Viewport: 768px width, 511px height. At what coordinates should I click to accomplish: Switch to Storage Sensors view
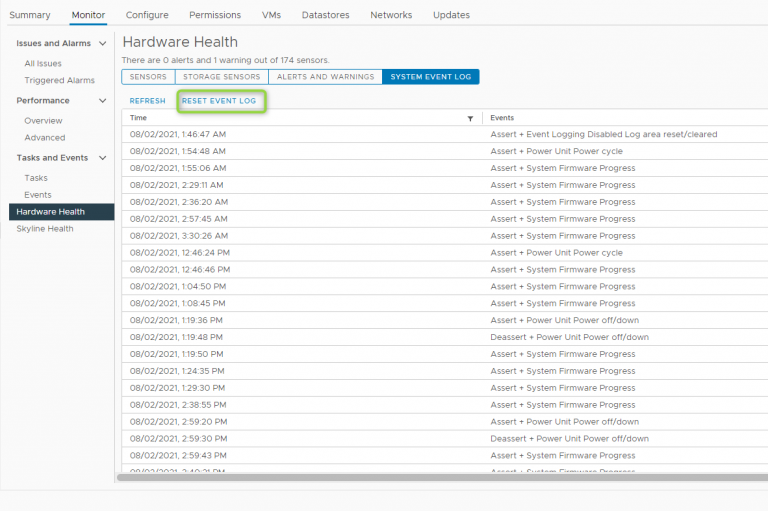click(x=221, y=77)
